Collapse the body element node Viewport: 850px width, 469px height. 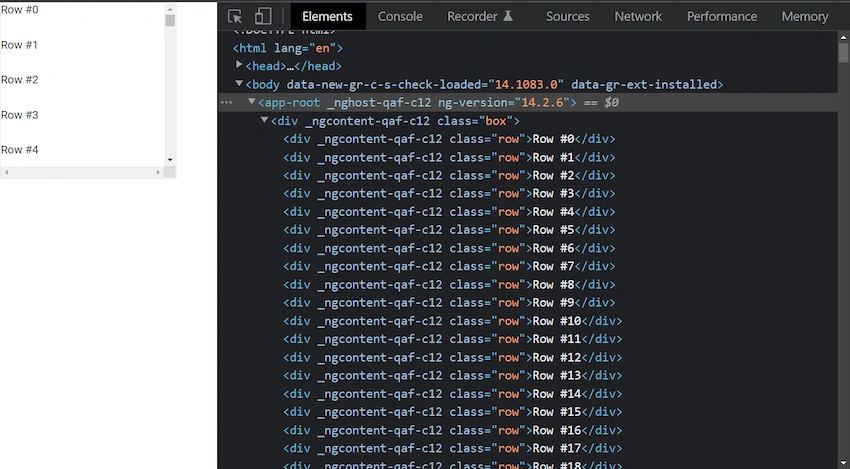pos(239,83)
